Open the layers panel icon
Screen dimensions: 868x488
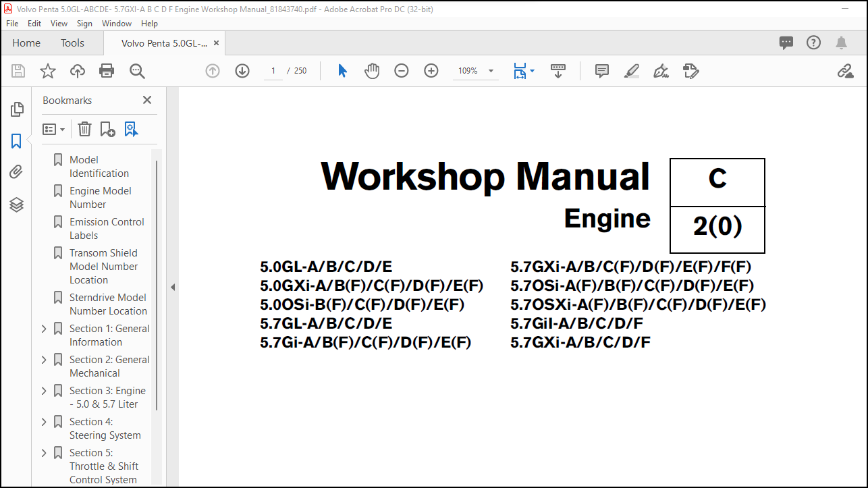pyautogui.click(x=16, y=205)
